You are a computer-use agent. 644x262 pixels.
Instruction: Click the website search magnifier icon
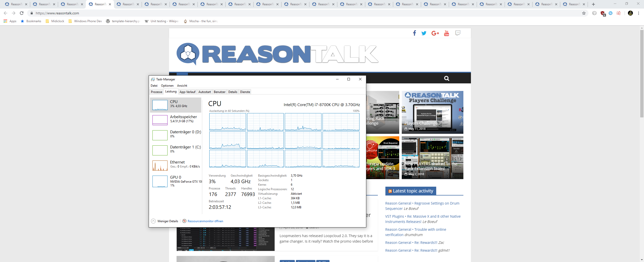tap(447, 78)
